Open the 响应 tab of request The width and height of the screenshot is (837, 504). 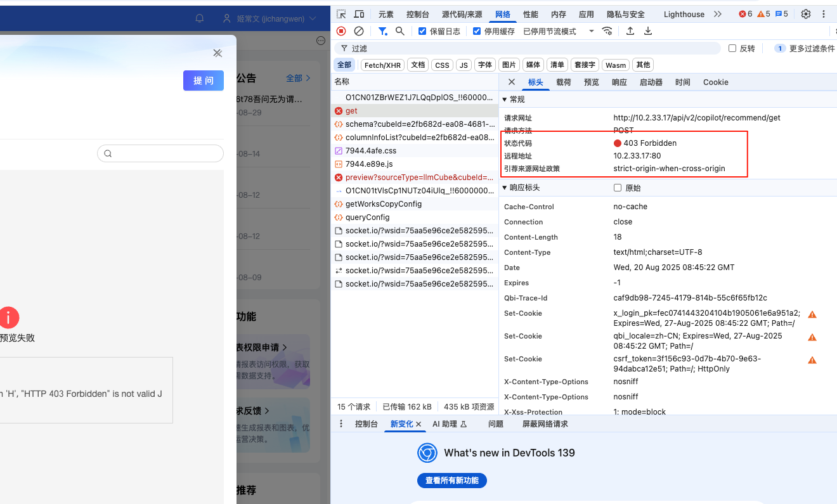(619, 82)
